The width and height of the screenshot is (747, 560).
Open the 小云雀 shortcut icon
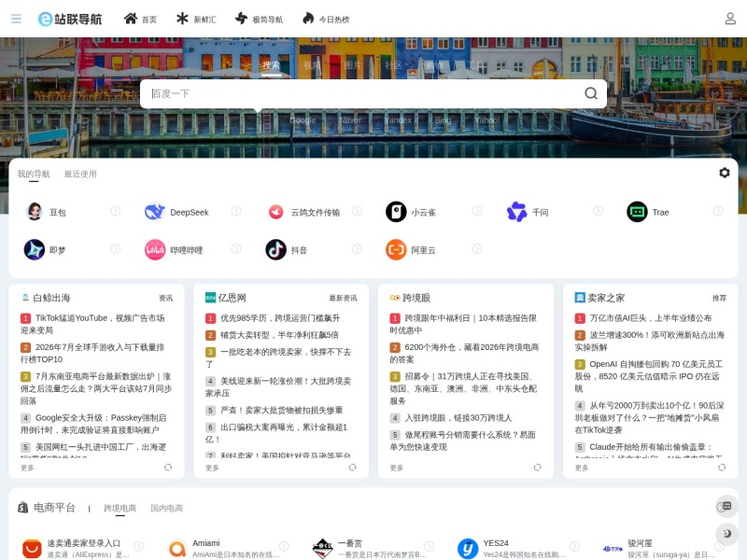pyautogui.click(x=396, y=212)
